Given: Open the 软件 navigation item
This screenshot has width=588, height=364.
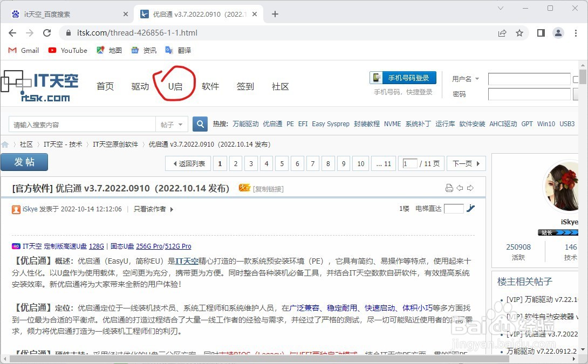Looking at the screenshot, I should pyautogui.click(x=210, y=87).
